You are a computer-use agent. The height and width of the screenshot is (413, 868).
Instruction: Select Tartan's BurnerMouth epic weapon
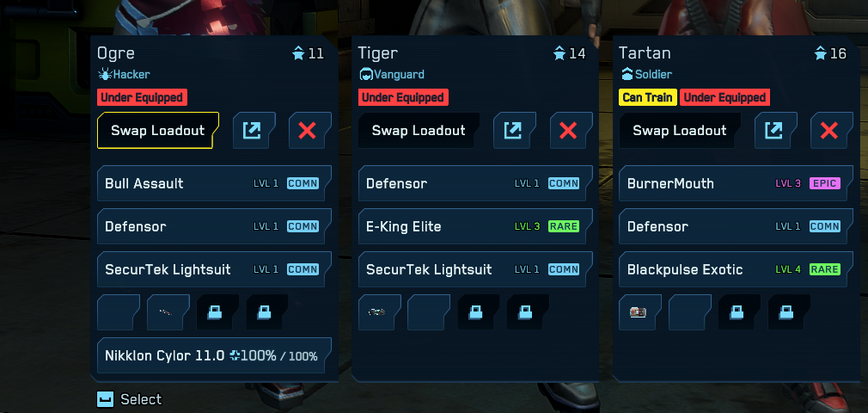click(x=737, y=183)
